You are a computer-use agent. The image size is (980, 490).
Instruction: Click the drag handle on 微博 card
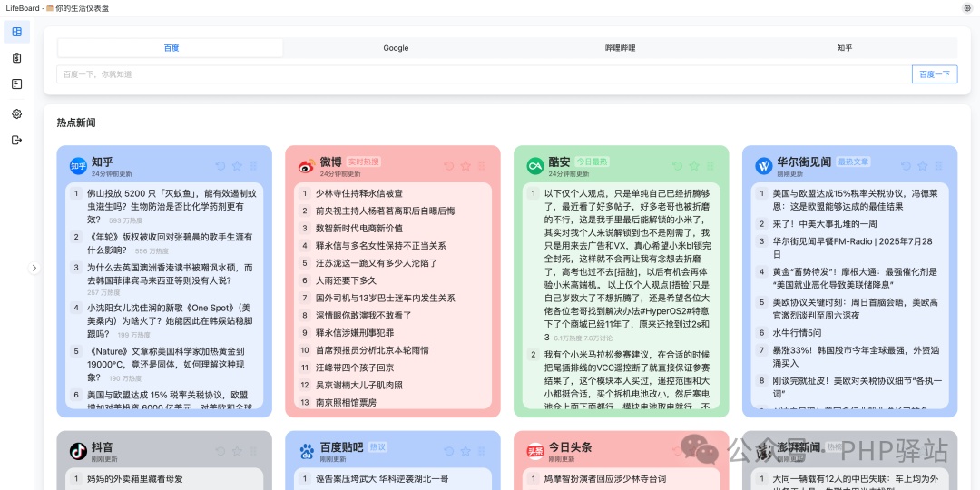tap(482, 166)
